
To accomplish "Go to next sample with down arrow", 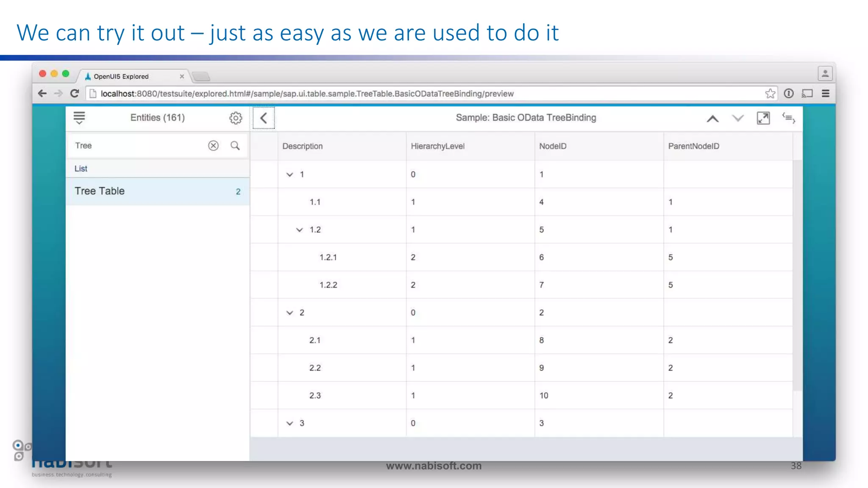I will (x=738, y=118).
